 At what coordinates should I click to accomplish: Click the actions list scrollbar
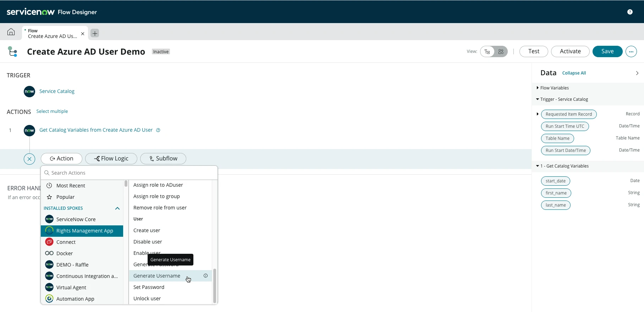coord(214,286)
